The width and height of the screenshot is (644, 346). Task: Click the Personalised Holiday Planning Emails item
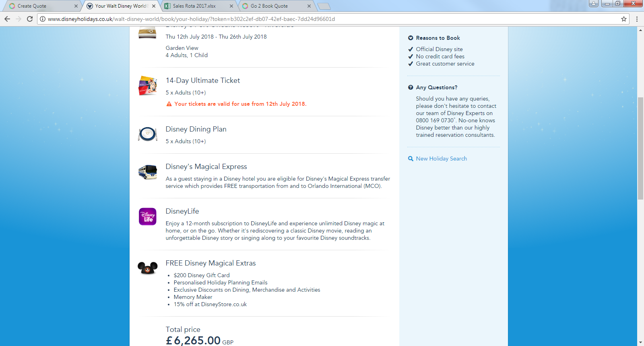[221, 282]
